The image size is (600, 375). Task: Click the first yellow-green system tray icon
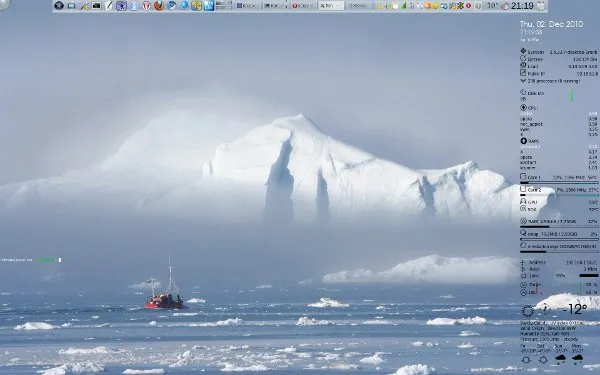pos(379,6)
